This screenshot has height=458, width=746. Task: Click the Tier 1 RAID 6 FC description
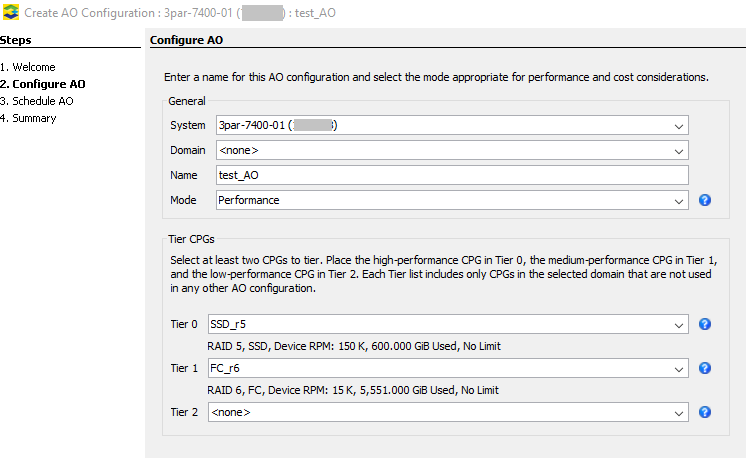coord(353,390)
